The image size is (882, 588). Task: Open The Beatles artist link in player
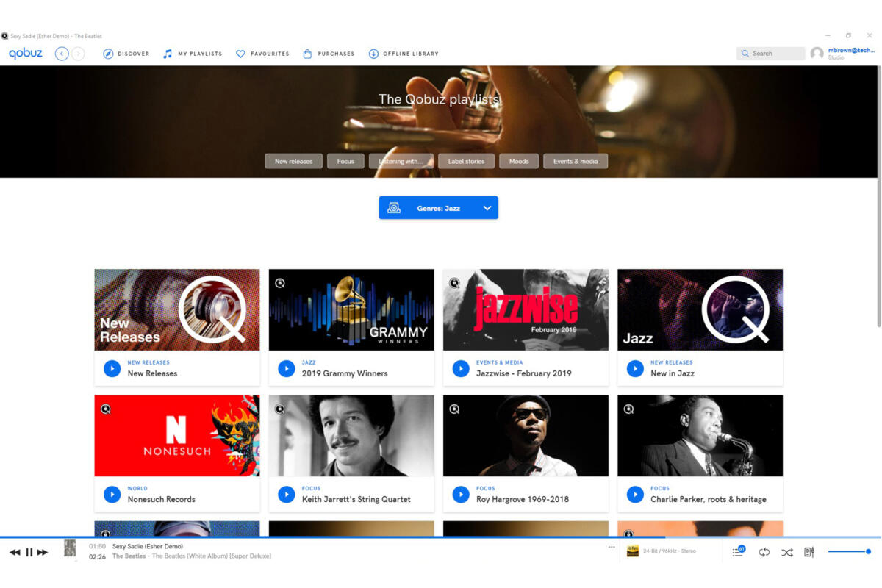(129, 556)
